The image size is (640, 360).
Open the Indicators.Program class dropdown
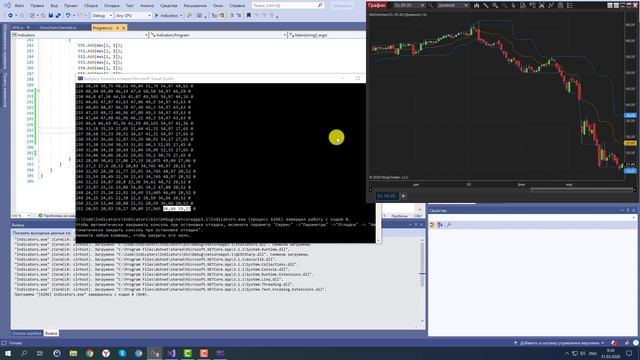tap(218, 35)
